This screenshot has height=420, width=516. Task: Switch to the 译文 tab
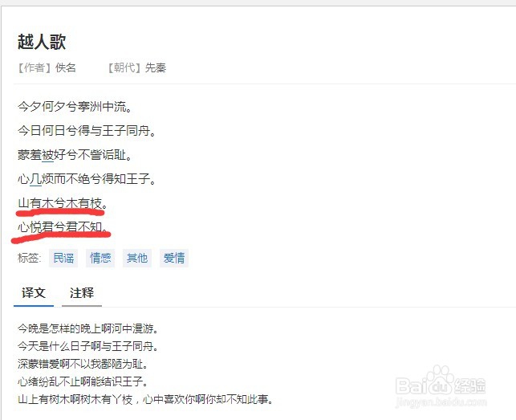point(34,293)
